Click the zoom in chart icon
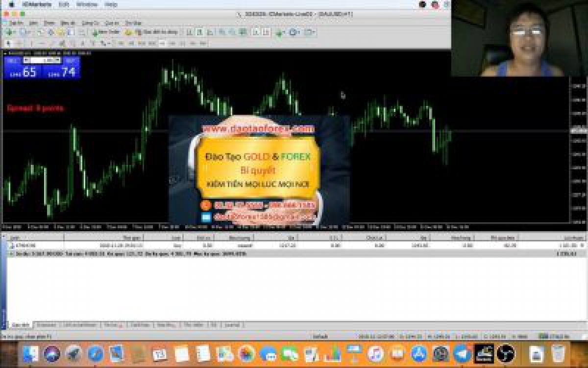This screenshot has height=368, width=588. 222,32
